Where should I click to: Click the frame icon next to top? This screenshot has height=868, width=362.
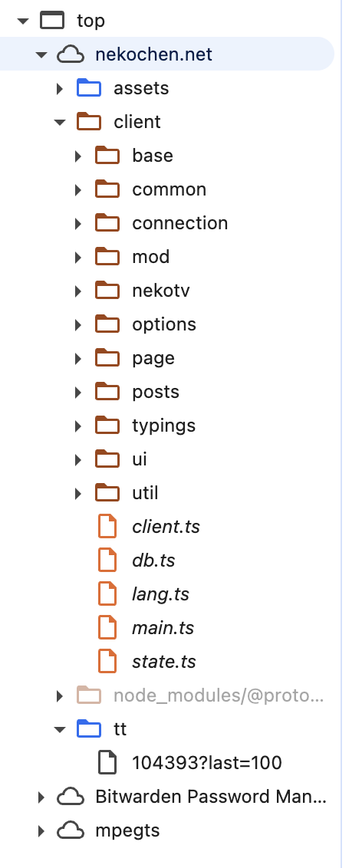pos(52,21)
